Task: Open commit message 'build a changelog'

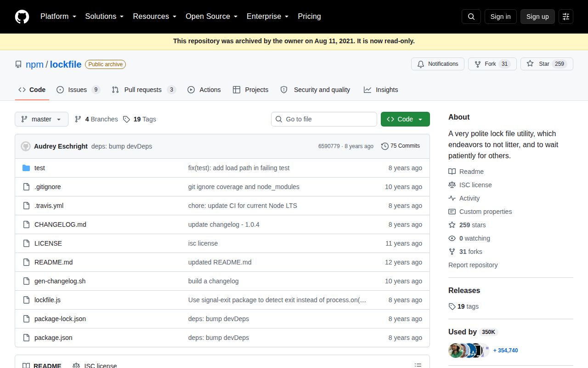Action: 213,281
